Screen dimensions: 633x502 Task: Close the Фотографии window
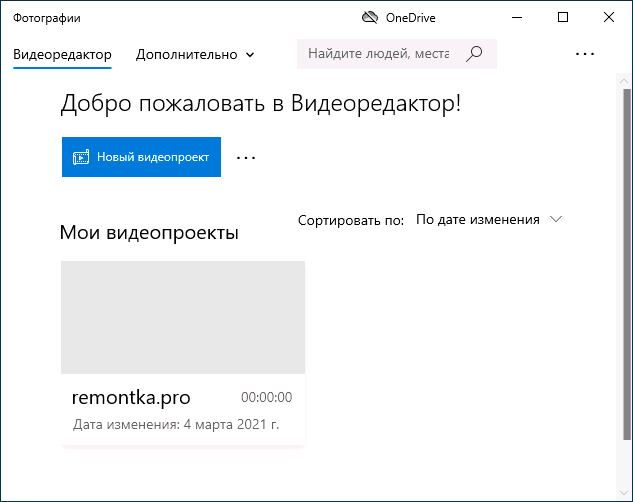tap(609, 17)
